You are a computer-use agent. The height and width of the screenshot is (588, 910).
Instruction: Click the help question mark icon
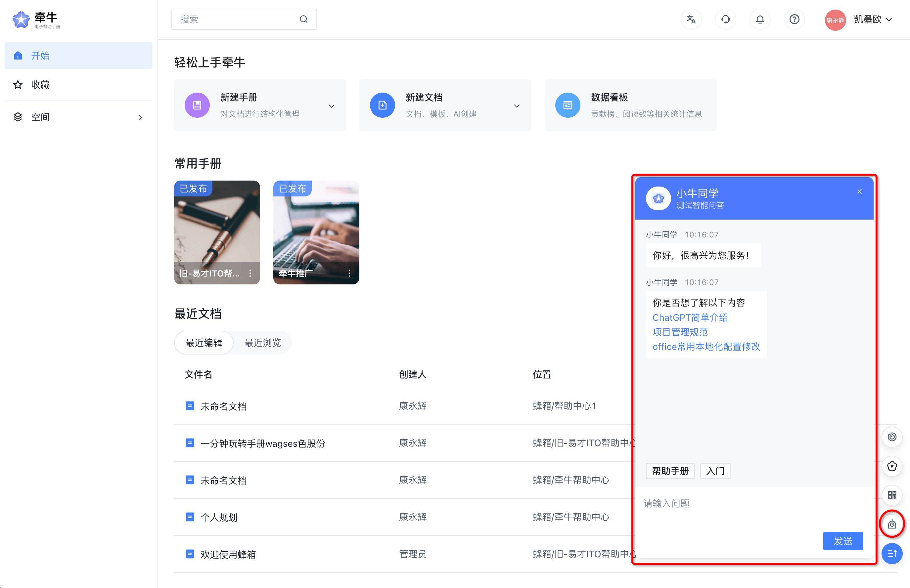pos(794,19)
